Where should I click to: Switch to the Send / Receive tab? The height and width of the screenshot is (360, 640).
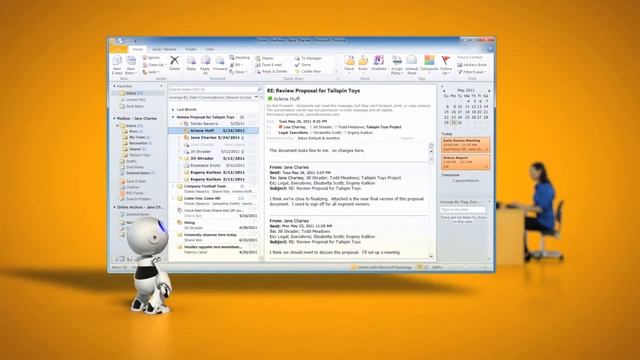tap(164, 49)
